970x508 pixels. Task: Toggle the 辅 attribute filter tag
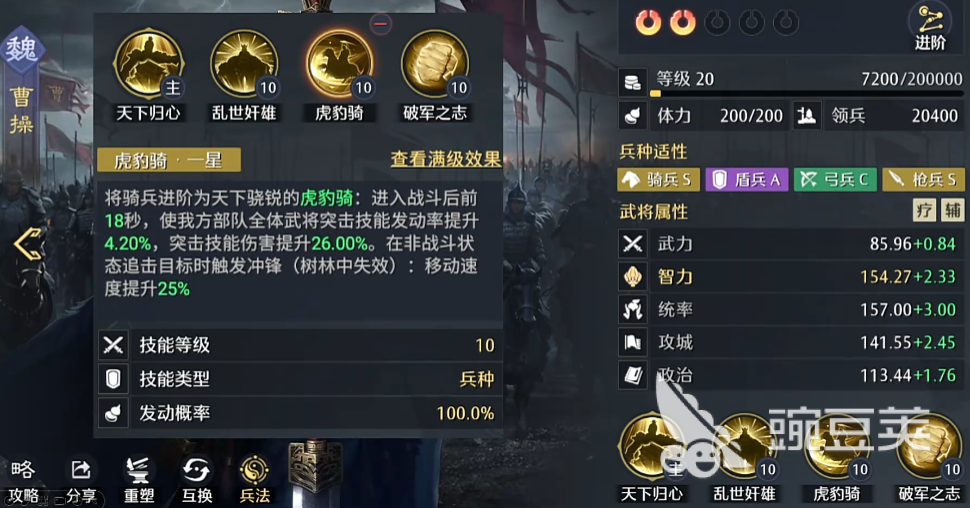click(x=952, y=210)
